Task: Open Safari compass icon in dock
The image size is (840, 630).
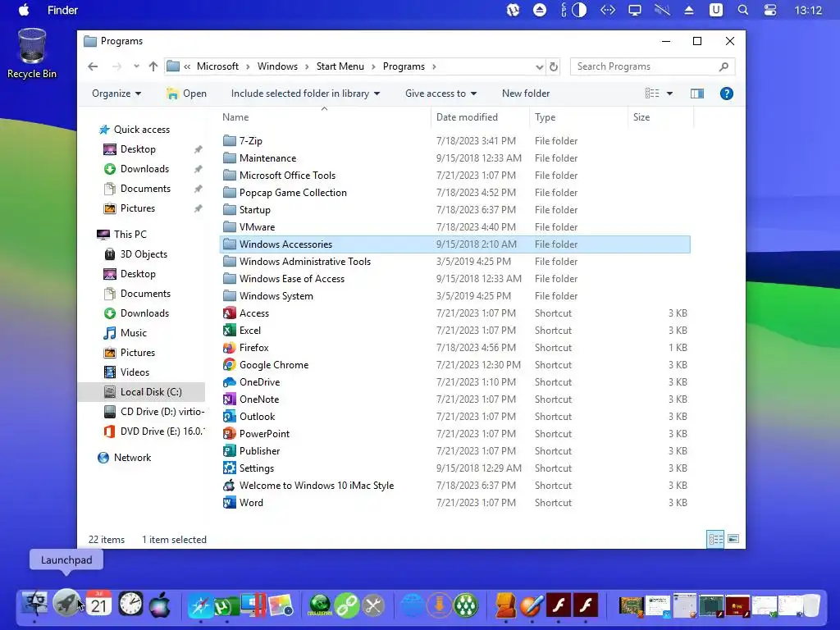Action: click(x=200, y=605)
